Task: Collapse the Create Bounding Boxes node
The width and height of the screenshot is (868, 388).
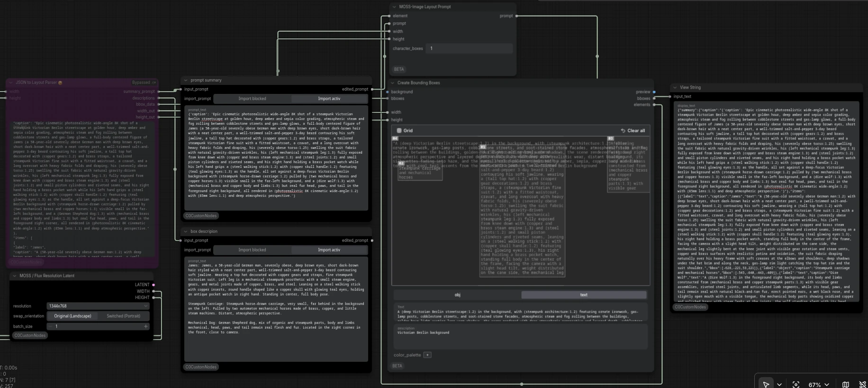Action: [x=392, y=83]
